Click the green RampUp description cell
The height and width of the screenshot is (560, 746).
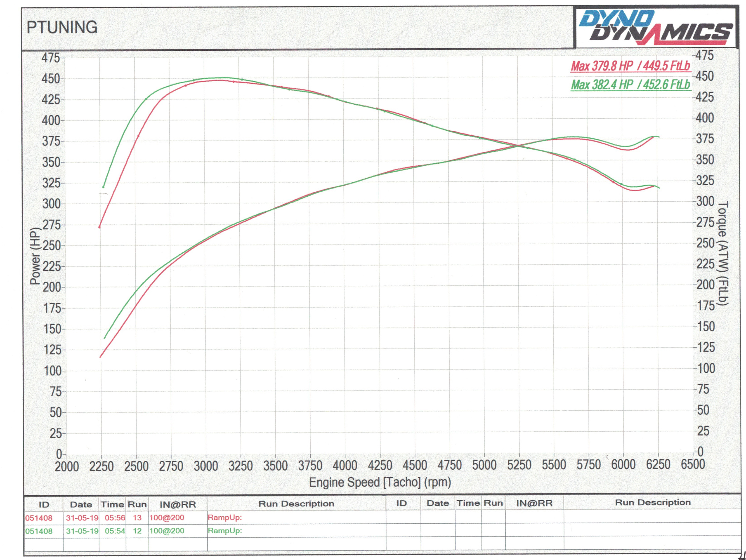[225, 531]
